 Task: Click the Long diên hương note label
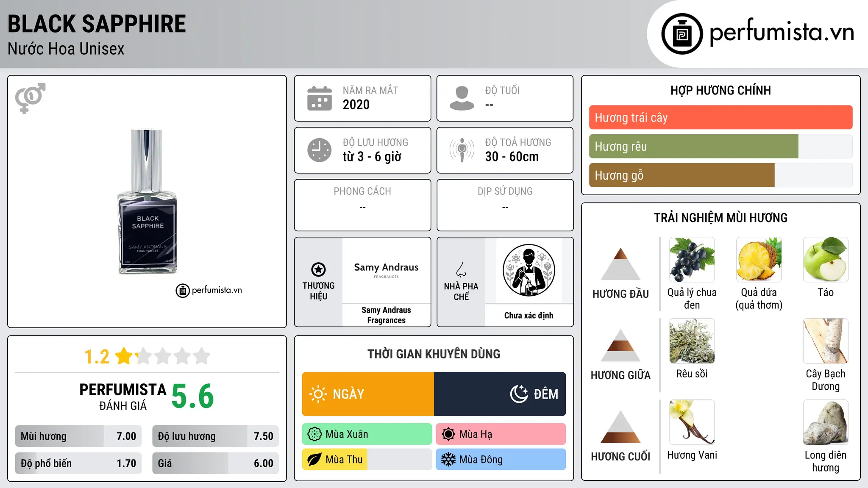[826, 461]
